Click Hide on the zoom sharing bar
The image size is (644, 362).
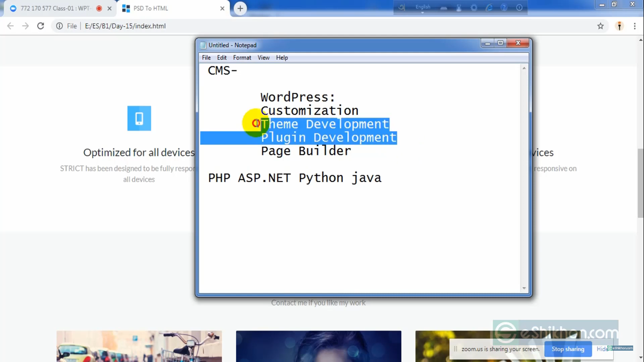point(603,349)
